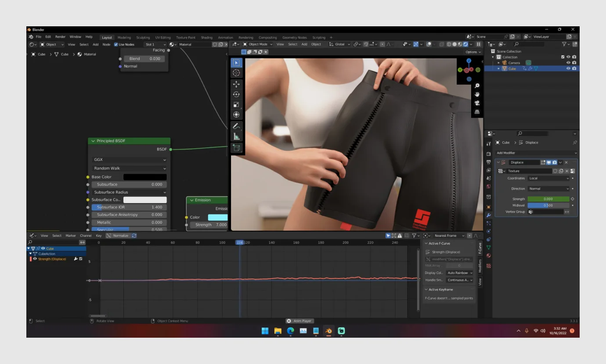Toggle Displace modifier render visibility
Screen dimensions: 606x364
point(555,162)
